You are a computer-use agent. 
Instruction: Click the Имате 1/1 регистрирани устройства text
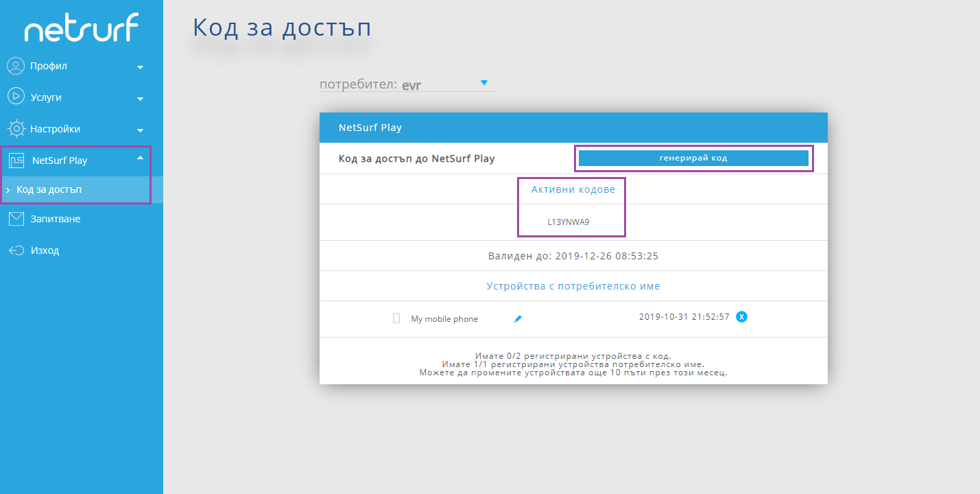(x=573, y=364)
